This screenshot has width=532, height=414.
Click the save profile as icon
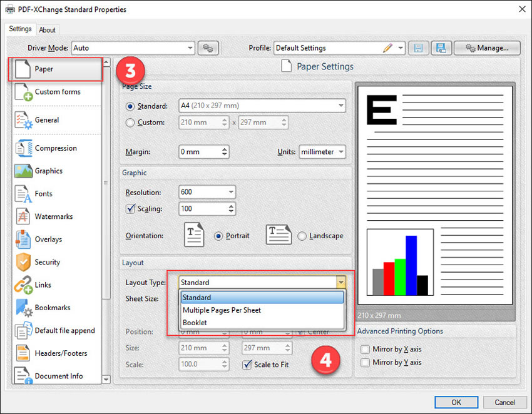click(x=441, y=48)
